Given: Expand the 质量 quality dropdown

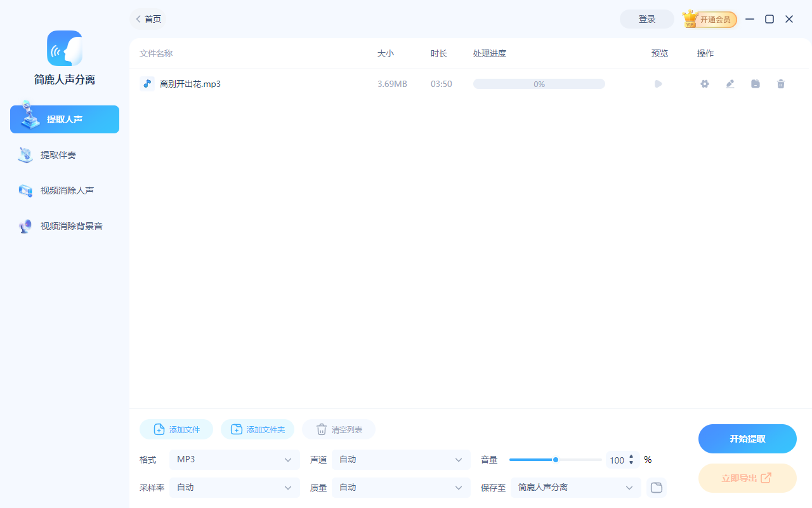Looking at the screenshot, I should click(400, 487).
